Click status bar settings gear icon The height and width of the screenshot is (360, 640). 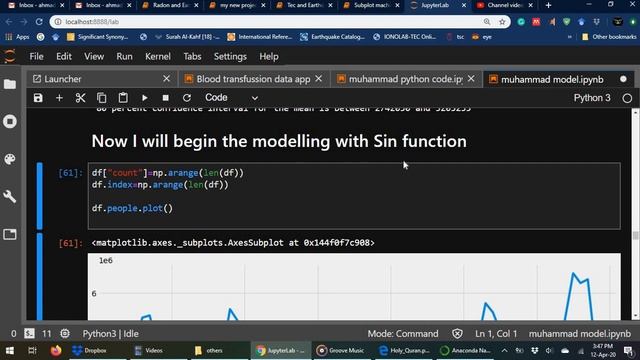(x=65, y=333)
